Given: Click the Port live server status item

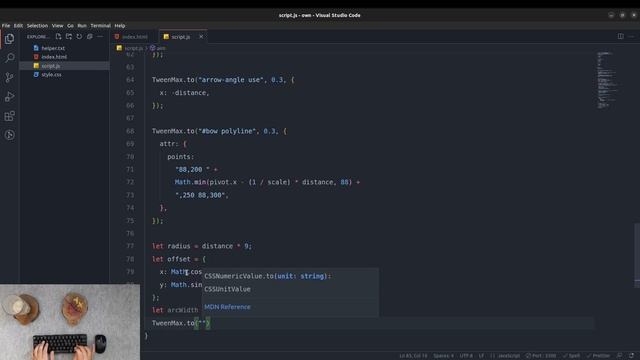Looking at the screenshot, I should pos(541,356).
